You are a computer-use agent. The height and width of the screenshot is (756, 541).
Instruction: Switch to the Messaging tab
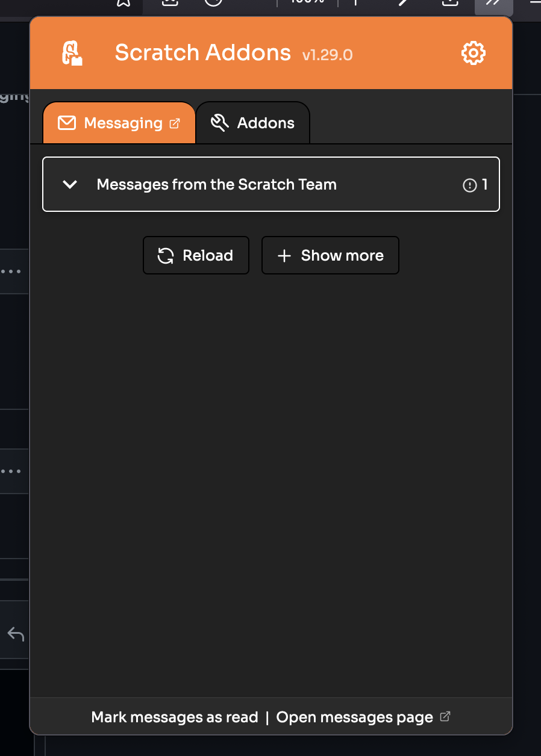point(119,123)
